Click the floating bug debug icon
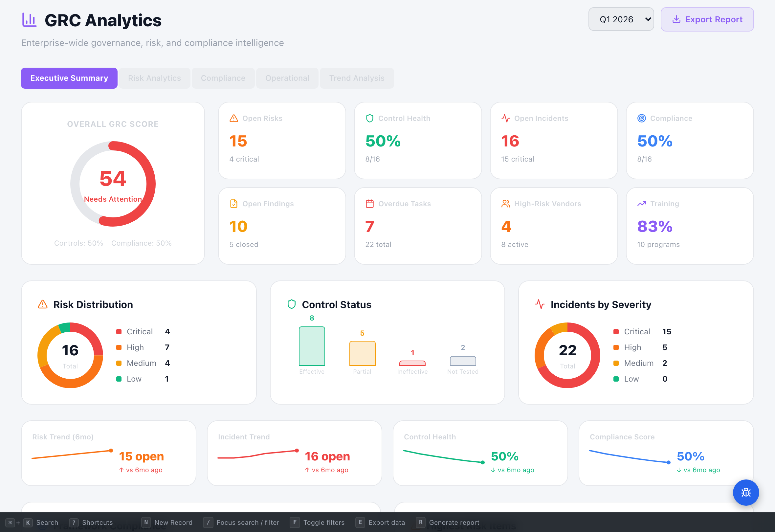The image size is (775, 532). pyautogui.click(x=746, y=493)
